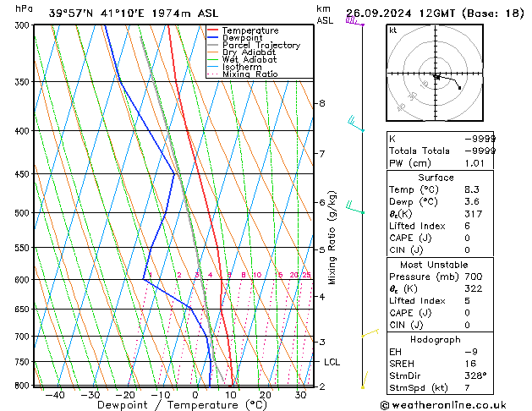Click the hodograph trace end square

tap(460, 88)
